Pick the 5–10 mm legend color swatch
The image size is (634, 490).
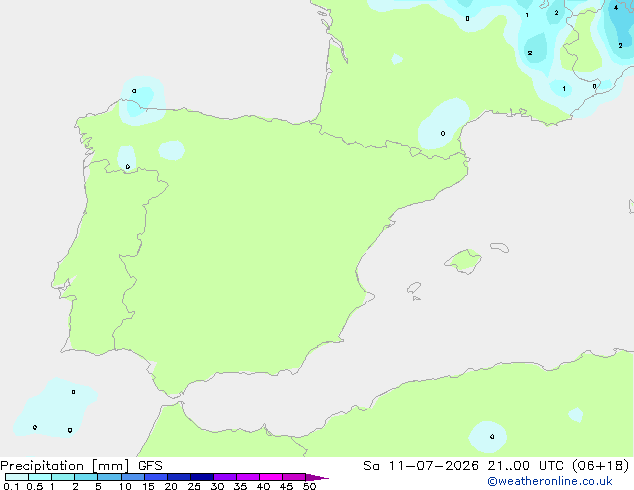[x=109, y=477]
